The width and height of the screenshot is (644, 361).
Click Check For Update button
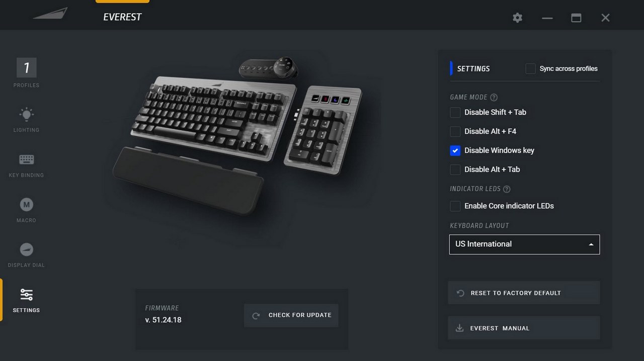291,315
